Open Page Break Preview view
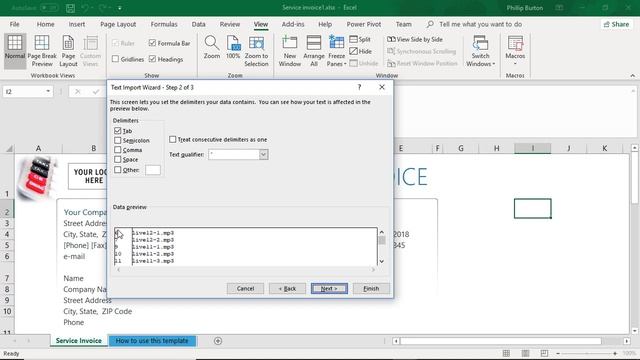This screenshot has height=360, width=640. pos(42,51)
